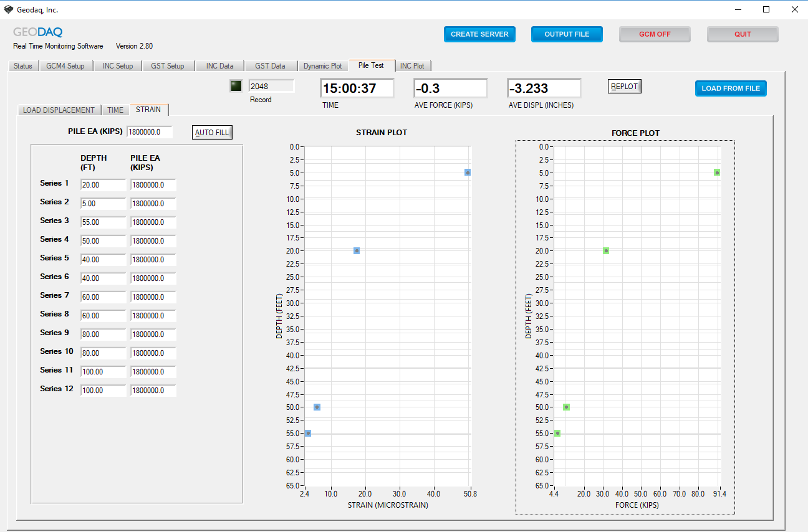Click strain plot point at depth 5.0
This screenshot has height=532, width=808.
click(x=467, y=173)
